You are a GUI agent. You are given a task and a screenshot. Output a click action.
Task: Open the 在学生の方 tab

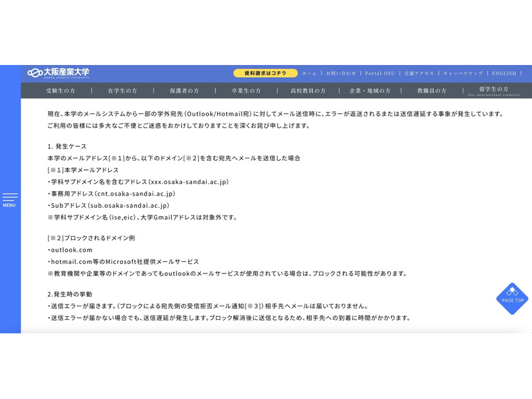(122, 90)
